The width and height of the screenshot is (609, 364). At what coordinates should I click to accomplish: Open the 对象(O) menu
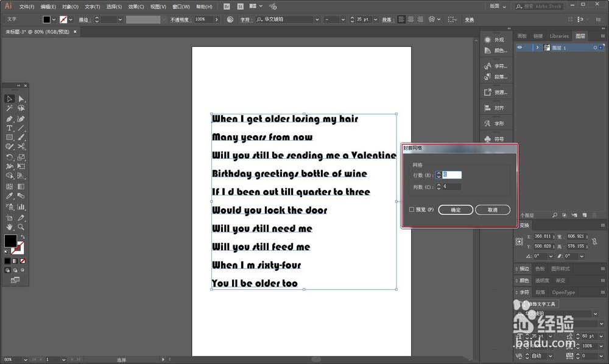click(x=70, y=7)
